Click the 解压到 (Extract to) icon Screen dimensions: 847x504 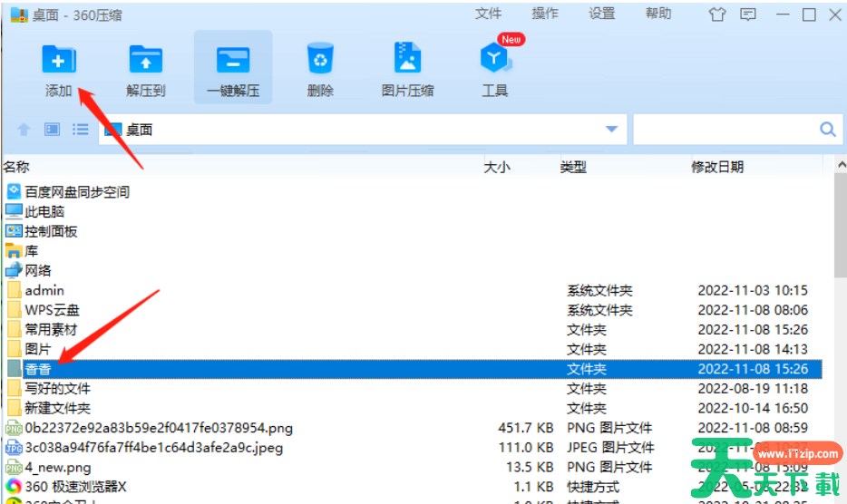[145, 61]
